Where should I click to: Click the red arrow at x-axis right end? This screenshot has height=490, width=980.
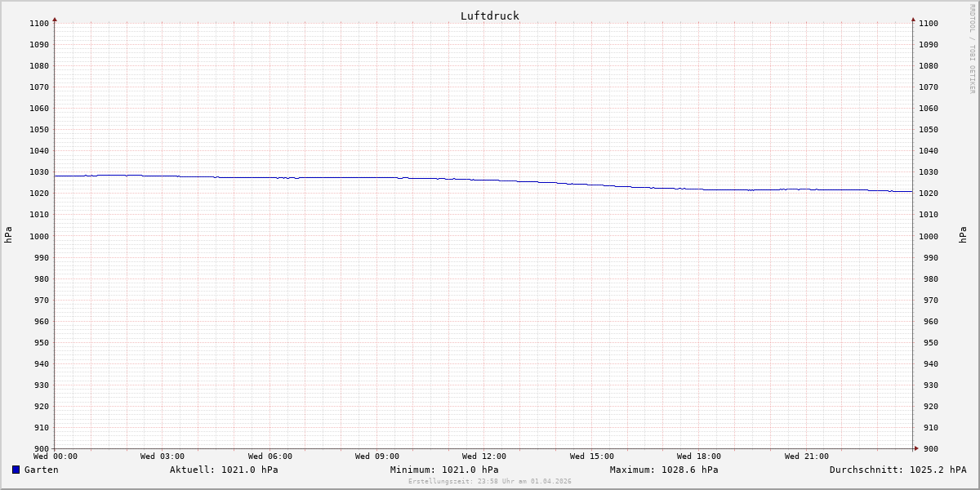click(x=915, y=448)
